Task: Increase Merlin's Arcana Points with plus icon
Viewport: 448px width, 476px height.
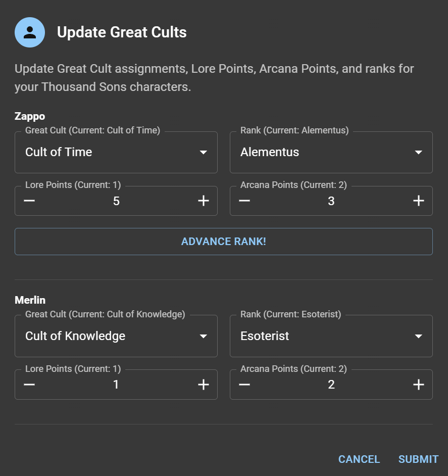Action: click(418, 385)
